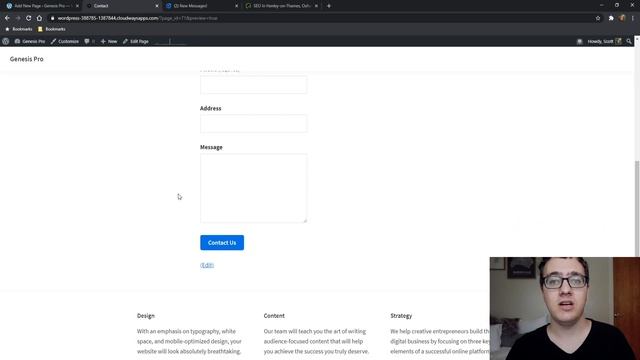Click the Address field label

click(211, 108)
